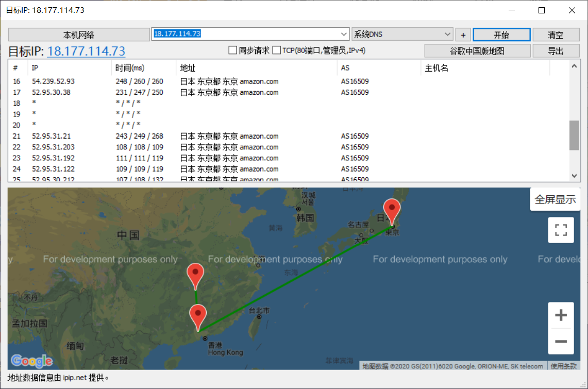Click the Google logo on the map
Viewport: 588px width, 389px height.
pos(31,361)
